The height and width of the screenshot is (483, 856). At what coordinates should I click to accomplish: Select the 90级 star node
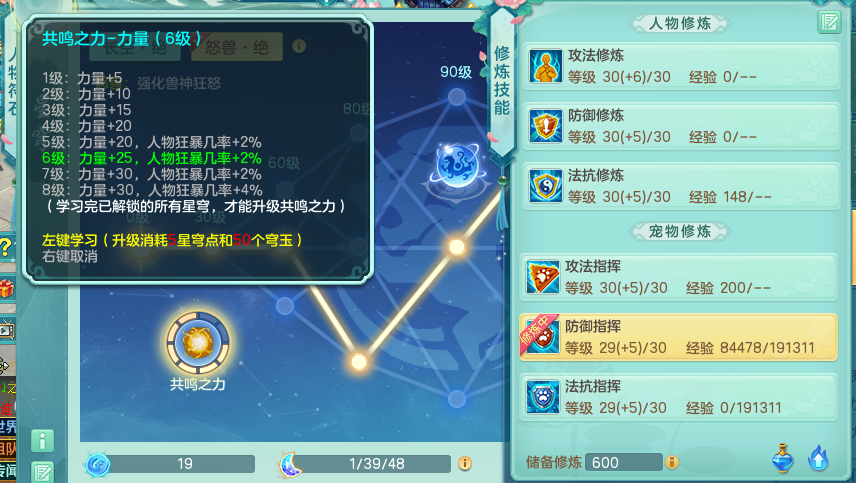[456, 97]
